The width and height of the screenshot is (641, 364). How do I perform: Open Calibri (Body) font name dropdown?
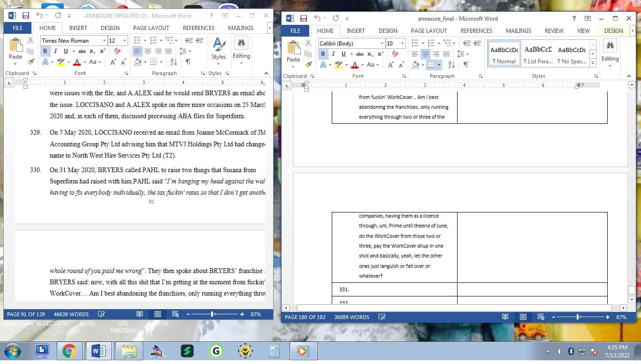(382, 44)
